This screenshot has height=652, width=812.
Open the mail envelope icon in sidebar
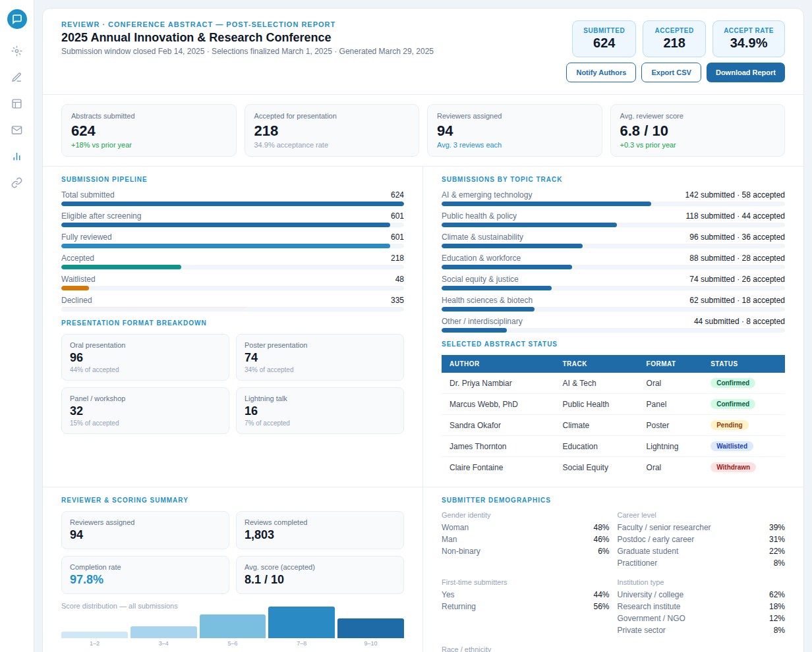tap(17, 130)
